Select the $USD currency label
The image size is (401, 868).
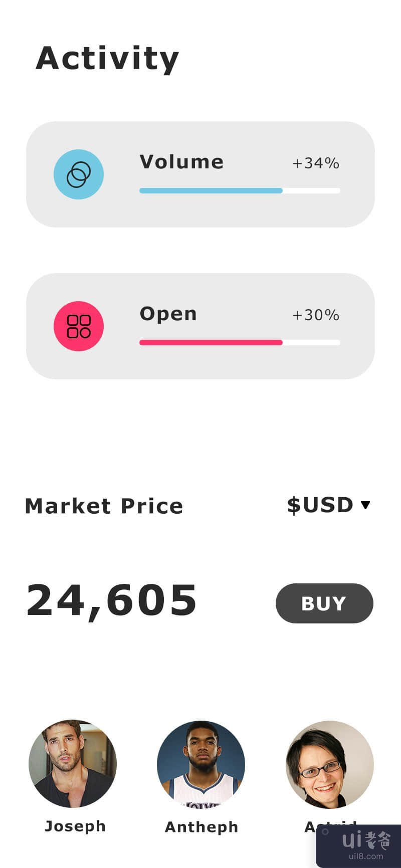point(320,505)
